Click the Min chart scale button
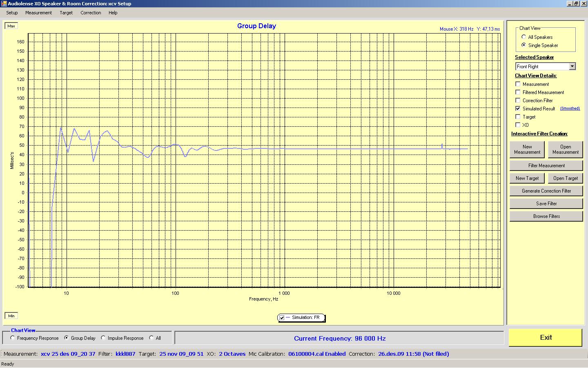Image resolution: width=588 pixels, height=368 pixels. (x=11, y=316)
